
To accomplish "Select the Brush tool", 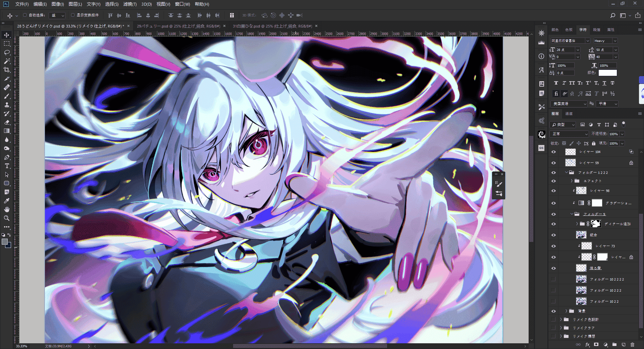I will 7,96.
